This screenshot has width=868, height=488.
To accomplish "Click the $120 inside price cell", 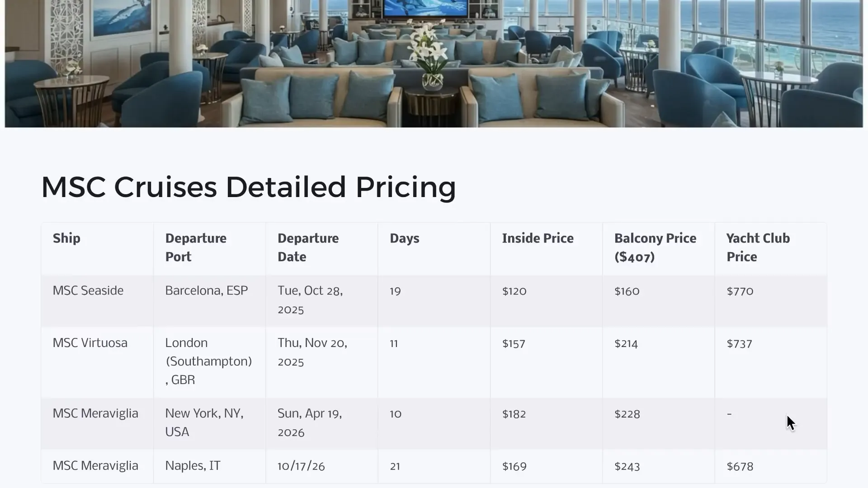I will pos(514,291).
